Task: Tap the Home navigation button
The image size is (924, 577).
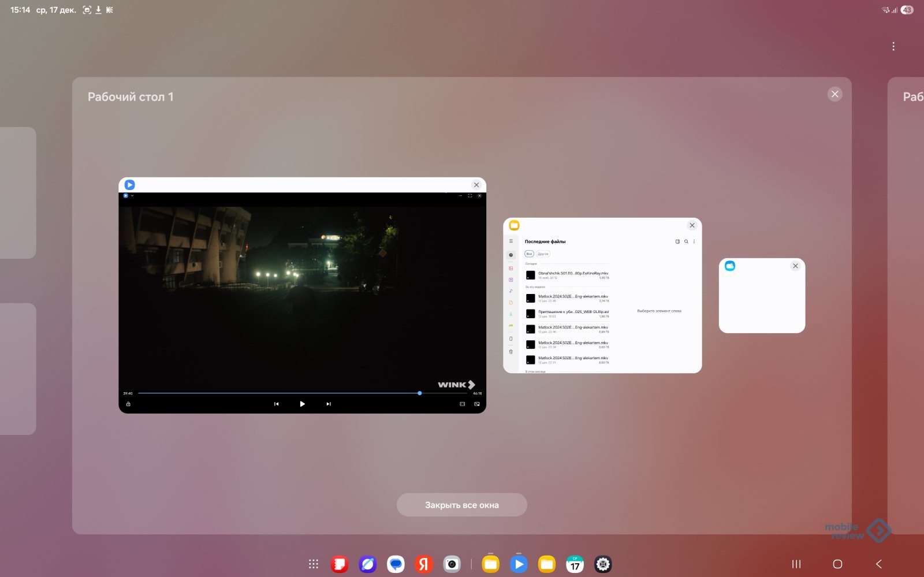Action: click(837, 564)
